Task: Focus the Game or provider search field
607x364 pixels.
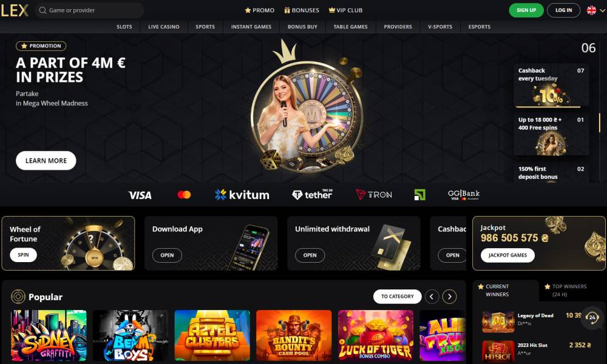Action: 90,10
